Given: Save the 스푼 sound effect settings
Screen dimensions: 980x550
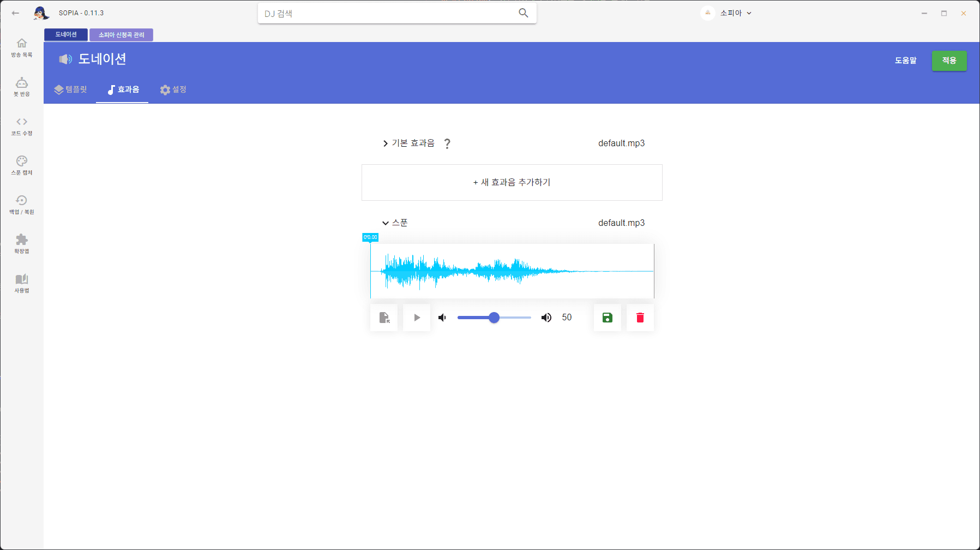Looking at the screenshot, I should [x=607, y=317].
